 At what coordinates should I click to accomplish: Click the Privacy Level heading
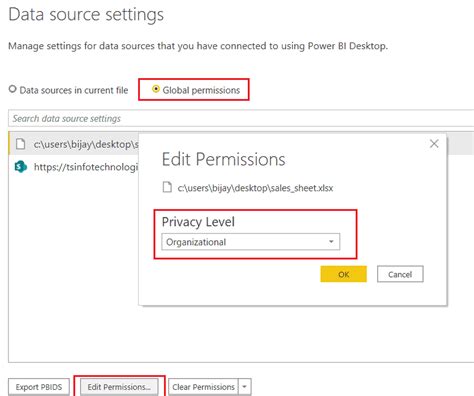pos(198,222)
